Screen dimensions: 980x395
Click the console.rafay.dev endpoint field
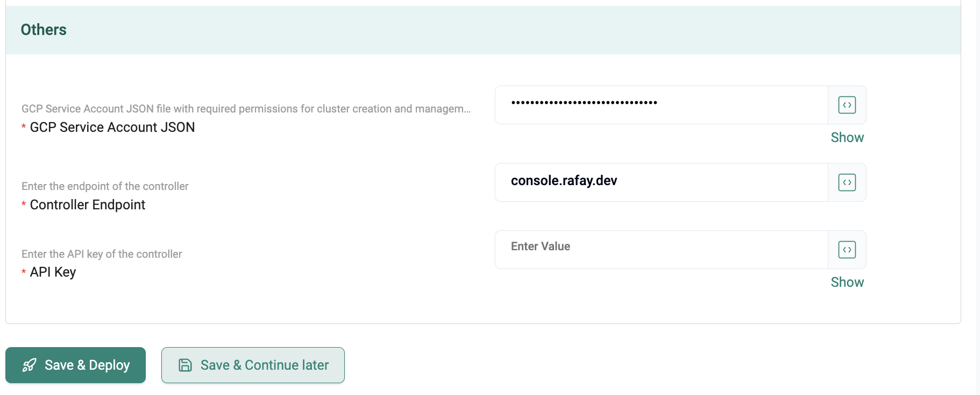(x=661, y=182)
